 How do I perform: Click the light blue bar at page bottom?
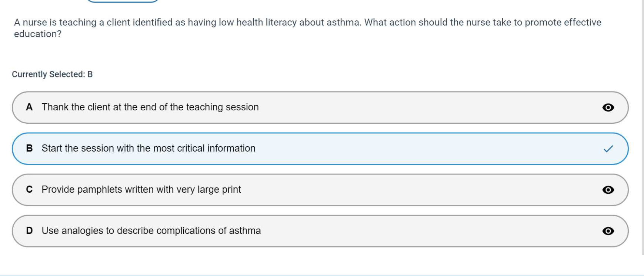(321, 275)
